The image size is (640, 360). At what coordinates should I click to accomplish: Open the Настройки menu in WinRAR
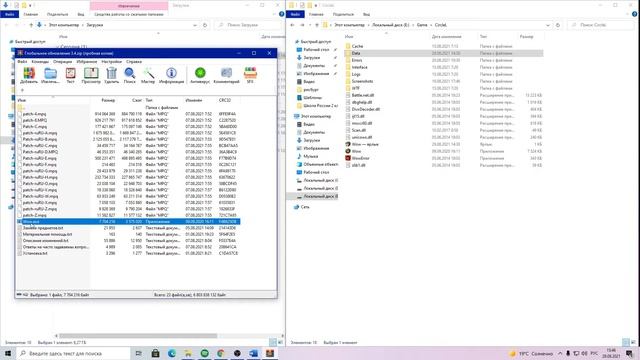111,62
